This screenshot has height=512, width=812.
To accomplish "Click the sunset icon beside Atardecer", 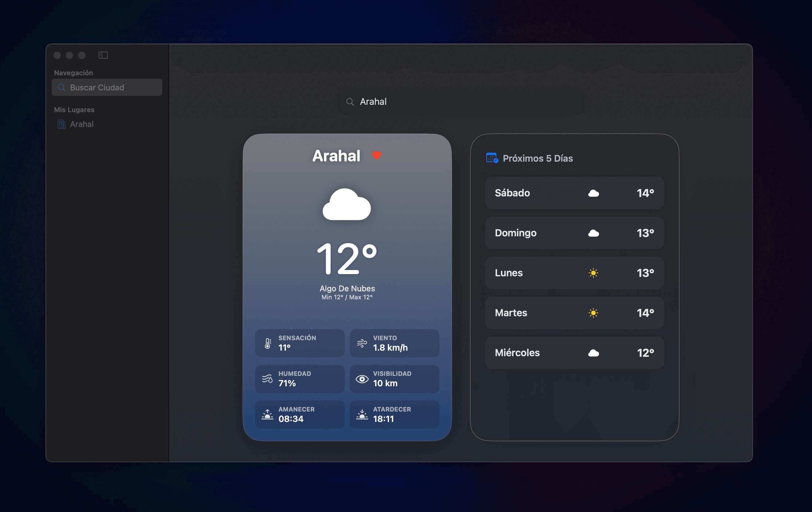I will [362, 415].
